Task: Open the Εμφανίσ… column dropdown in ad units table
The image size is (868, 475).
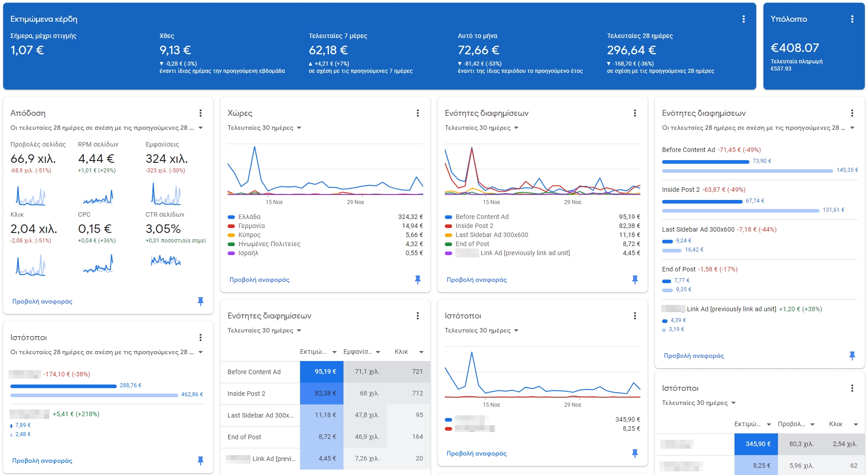Action: 378,352
